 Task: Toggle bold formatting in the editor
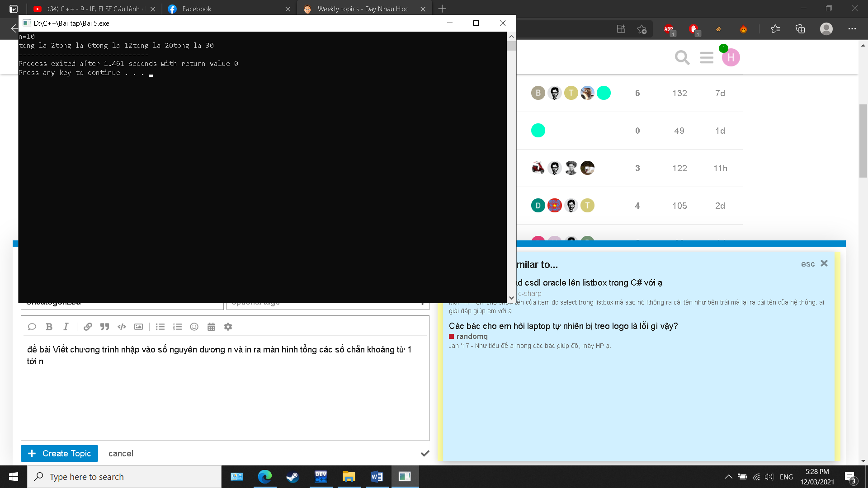click(x=49, y=327)
